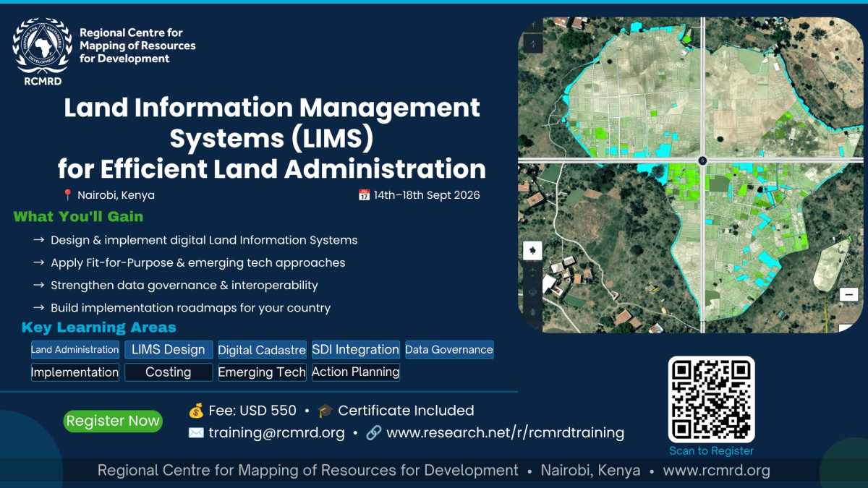Click the QR code image
The width and height of the screenshot is (868, 488).
[x=711, y=399]
